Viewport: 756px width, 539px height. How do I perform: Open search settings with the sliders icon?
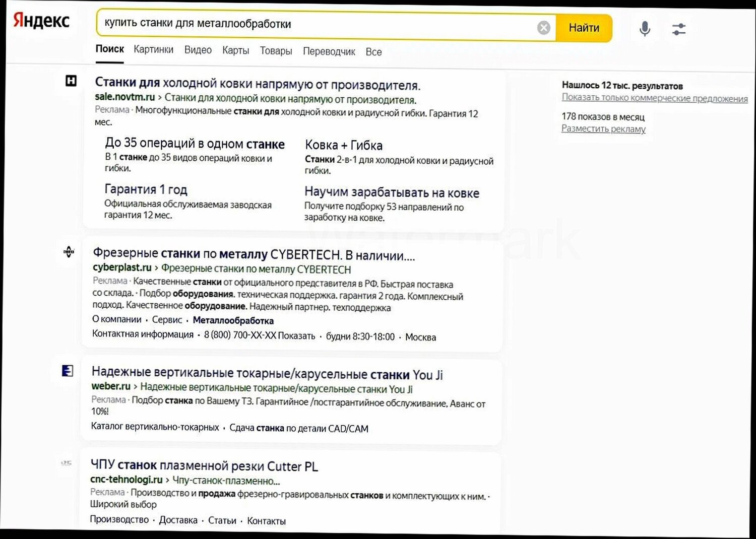[x=679, y=29]
